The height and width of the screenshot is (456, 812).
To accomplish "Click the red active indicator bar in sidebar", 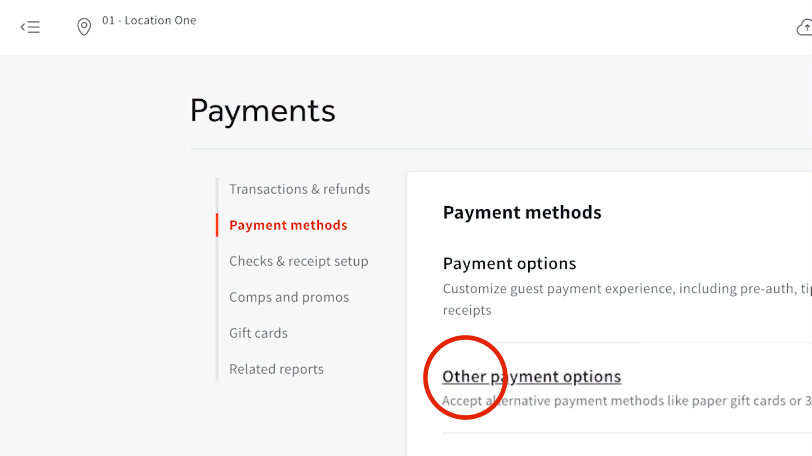I will point(217,225).
